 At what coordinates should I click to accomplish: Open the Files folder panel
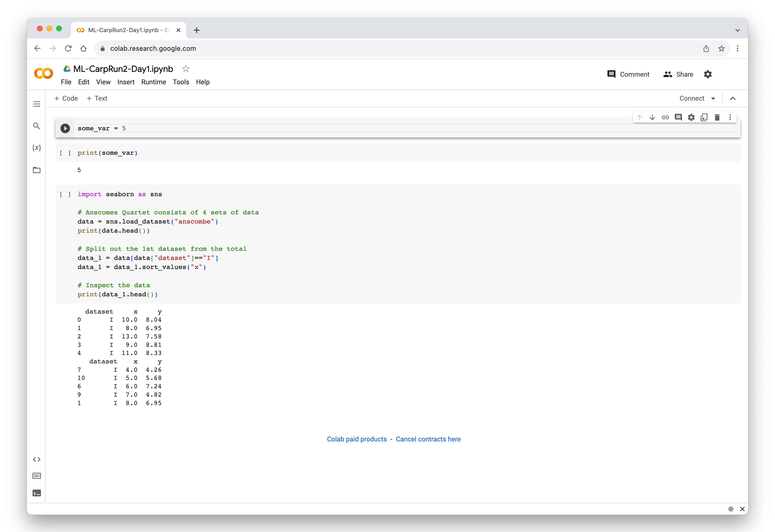[x=37, y=170]
